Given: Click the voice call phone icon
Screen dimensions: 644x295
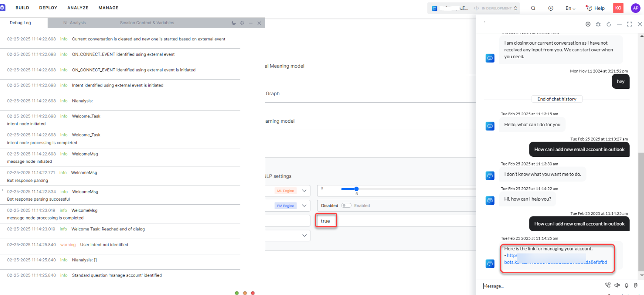Looking at the screenshot, I should pos(608,286).
